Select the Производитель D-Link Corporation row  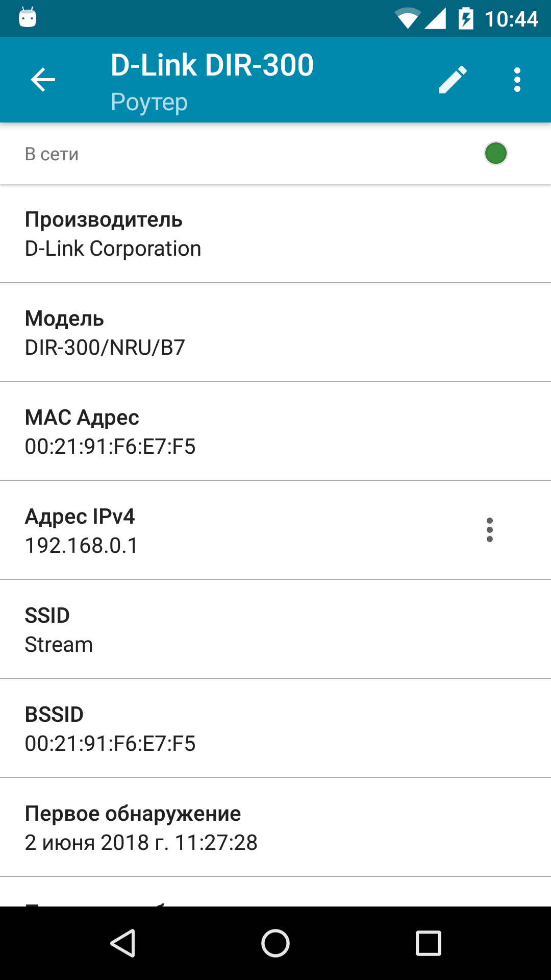(275, 234)
